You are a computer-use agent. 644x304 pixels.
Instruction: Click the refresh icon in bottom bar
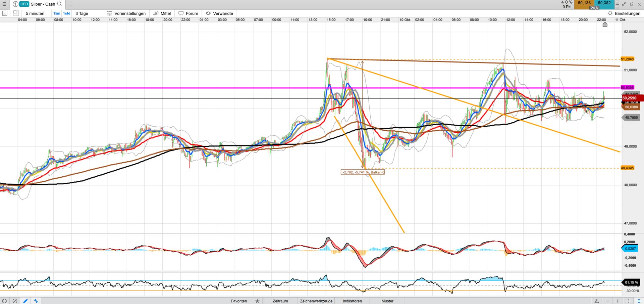point(4,301)
